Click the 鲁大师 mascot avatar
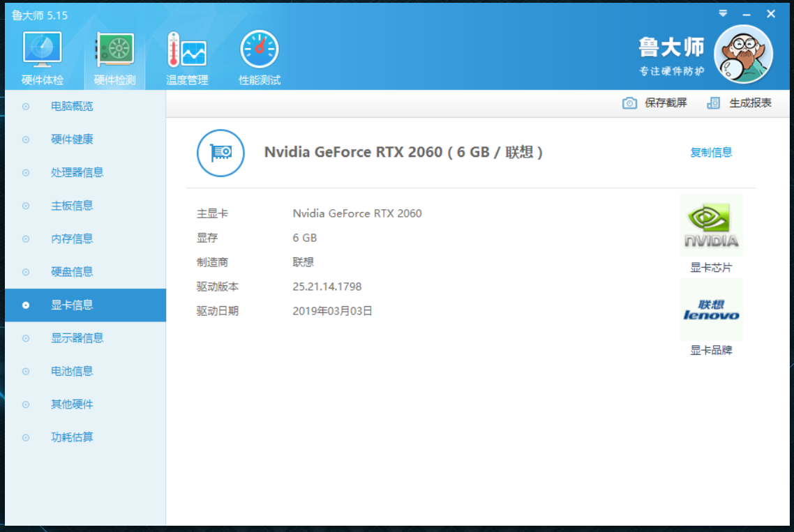794x532 pixels. [x=743, y=54]
